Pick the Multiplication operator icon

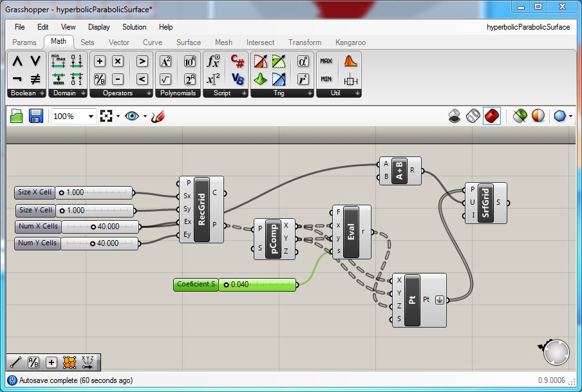coord(118,61)
